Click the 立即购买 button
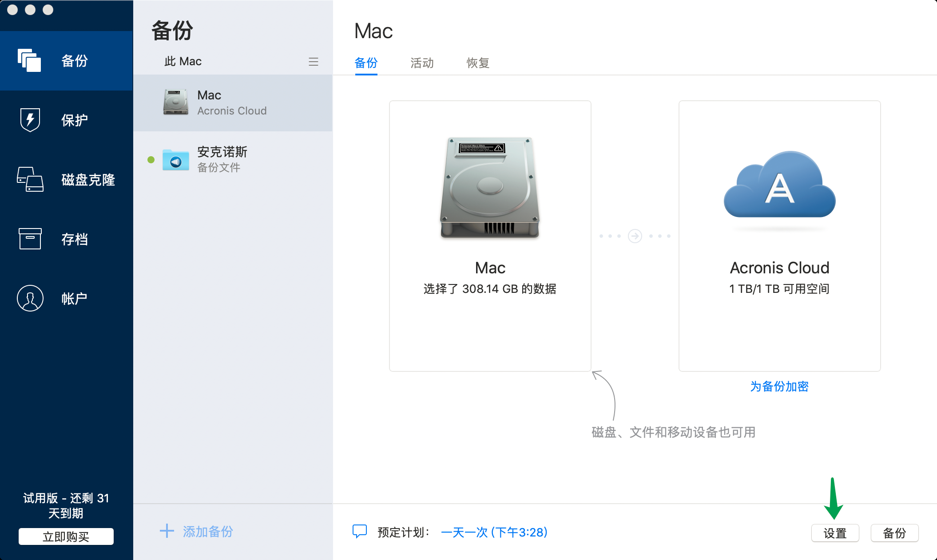Viewport: 937px width, 560px height. pyautogui.click(x=66, y=536)
